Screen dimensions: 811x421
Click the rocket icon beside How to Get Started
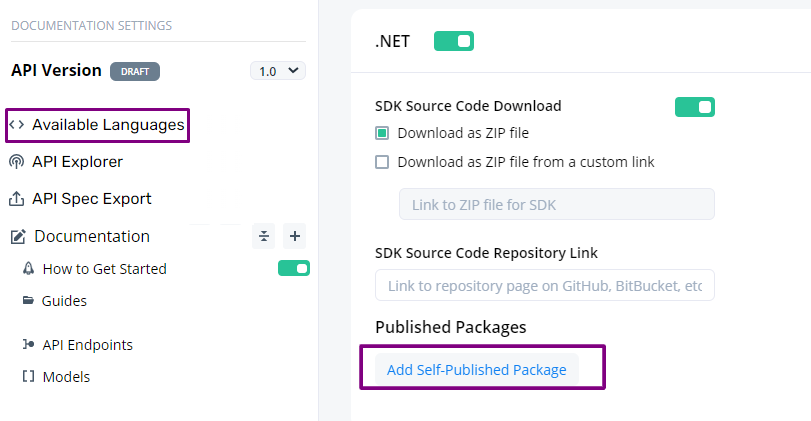pyautogui.click(x=28, y=268)
